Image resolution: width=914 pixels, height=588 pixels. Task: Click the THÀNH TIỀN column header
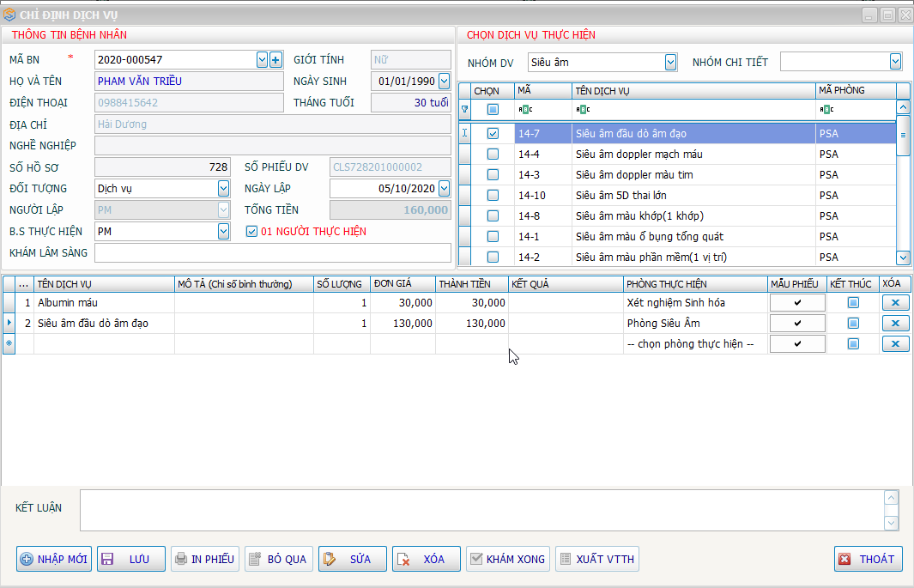tap(471, 284)
